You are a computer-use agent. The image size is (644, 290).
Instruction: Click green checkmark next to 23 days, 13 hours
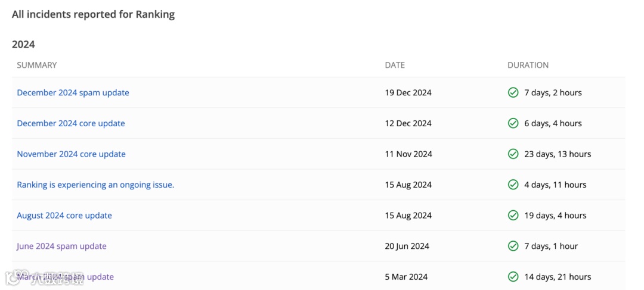coord(513,154)
